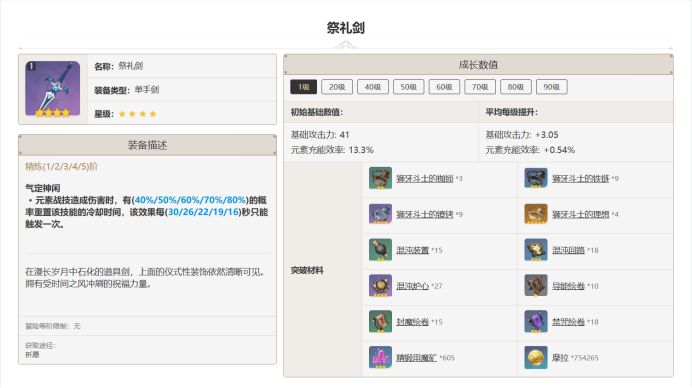Viewport: 692px width, 388px height.
Task: Click the 祭礼剑 weapon thumbnail
Action: (53, 89)
